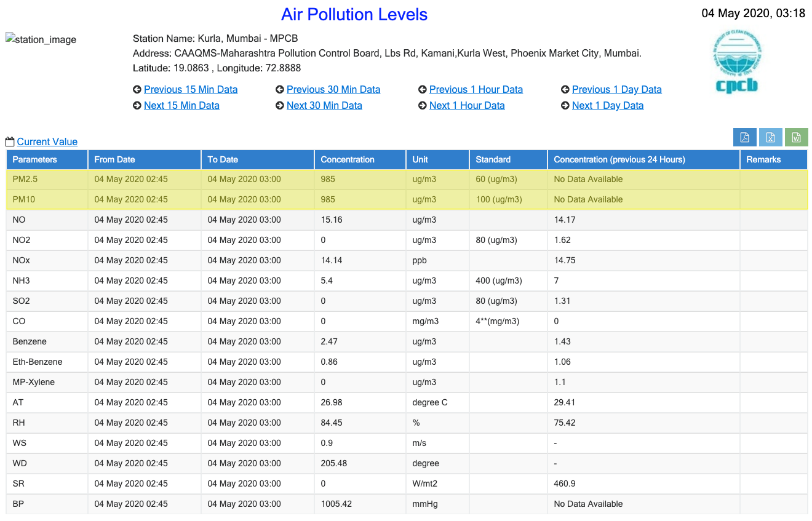Click the Concentration column header

coord(348,160)
